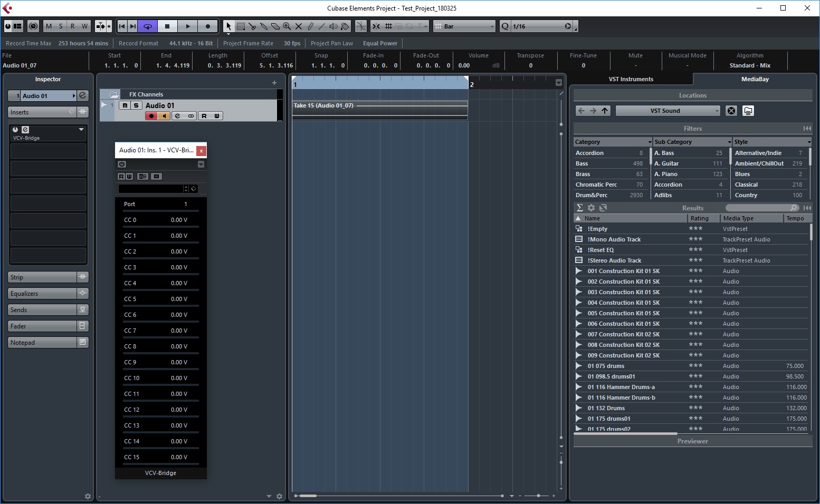Select the Line tool
The width and height of the screenshot is (820, 504).
(322, 26)
